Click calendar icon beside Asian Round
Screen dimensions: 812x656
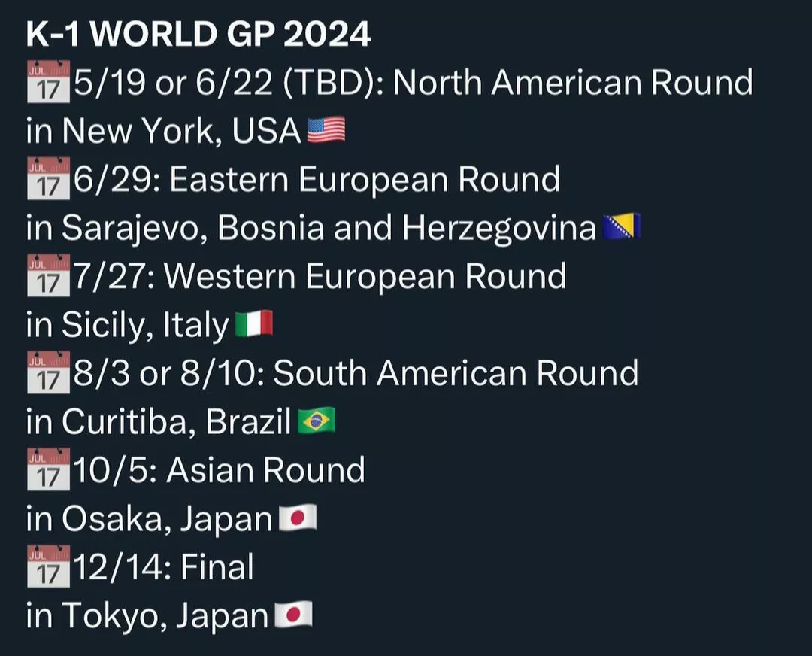tap(48, 470)
